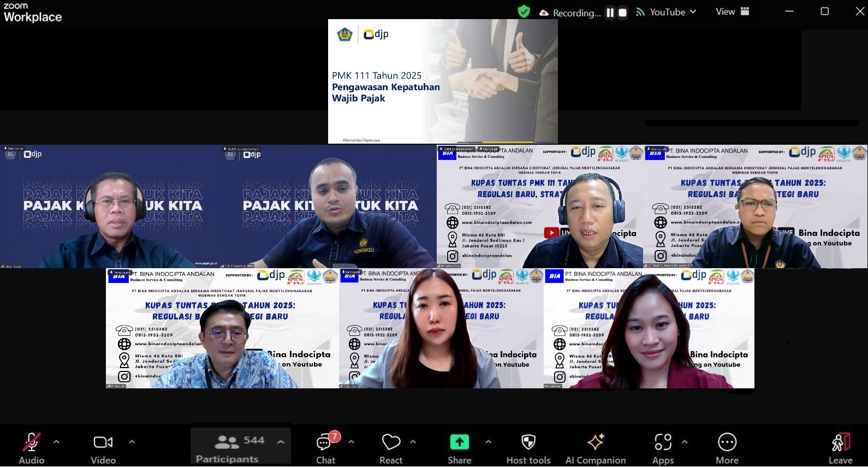This screenshot has width=868, height=467.
Task: Open the Participants panel
Action: (228, 447)
